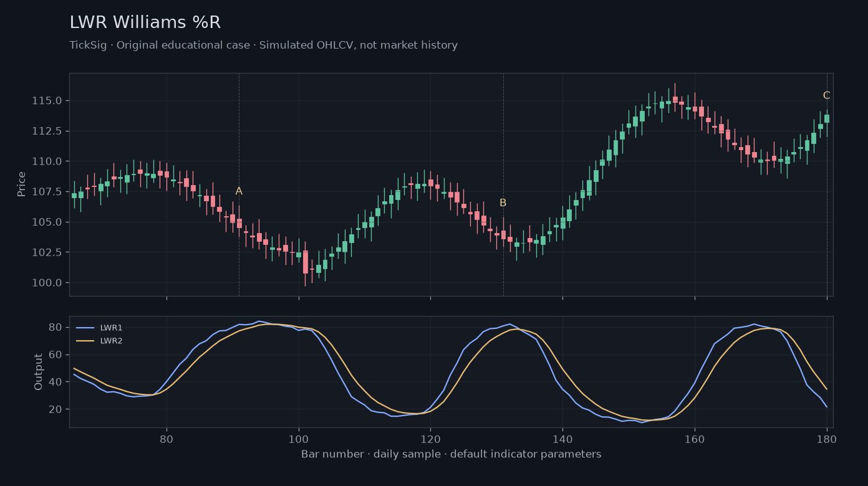868x486 pixels.
Task: Click the 105.0 price tick label
Action: (x=49, y=222)
